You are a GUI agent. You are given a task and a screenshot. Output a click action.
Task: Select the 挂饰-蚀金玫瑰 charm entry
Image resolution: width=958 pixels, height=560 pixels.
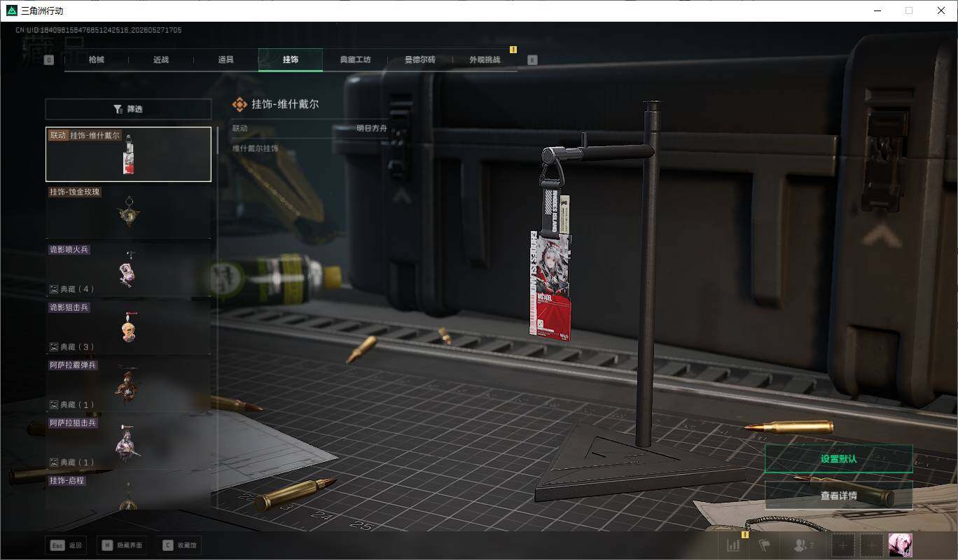[x=128, y=212]
